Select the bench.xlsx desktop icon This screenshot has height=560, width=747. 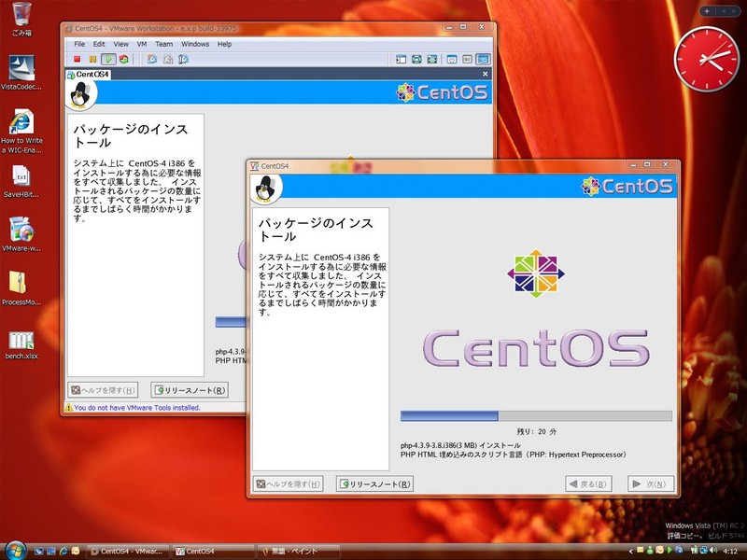pyautogui.click(x=21, y=345)
